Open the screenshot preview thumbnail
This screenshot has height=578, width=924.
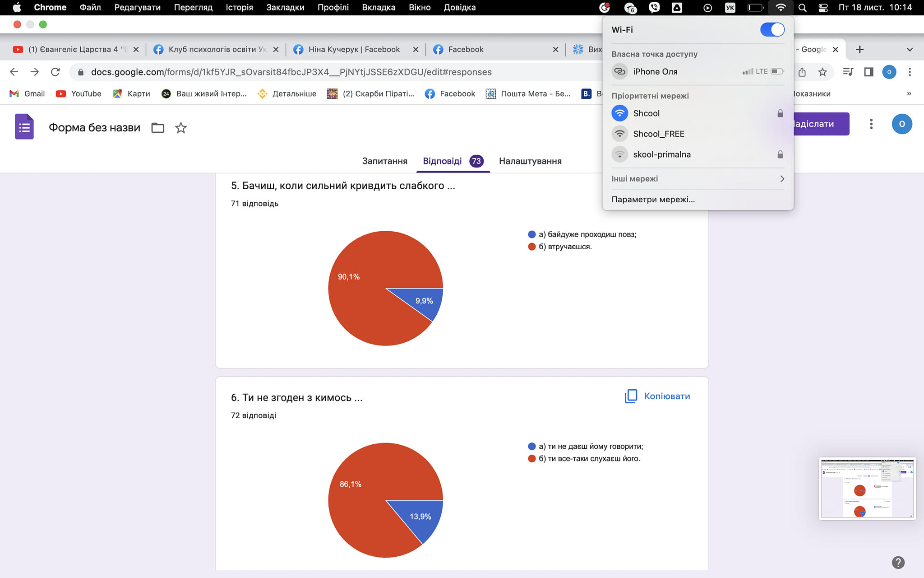coord(867,489)
